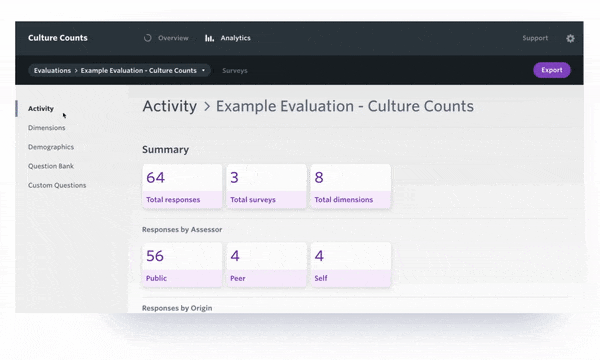Click the purple Export button
Screen dimensions: 600x360
pos(552,70)
